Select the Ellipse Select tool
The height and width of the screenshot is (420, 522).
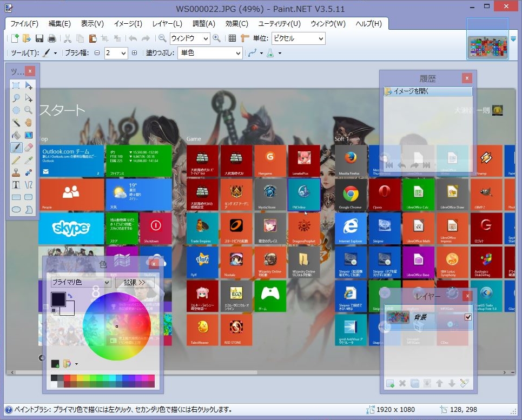16,110
